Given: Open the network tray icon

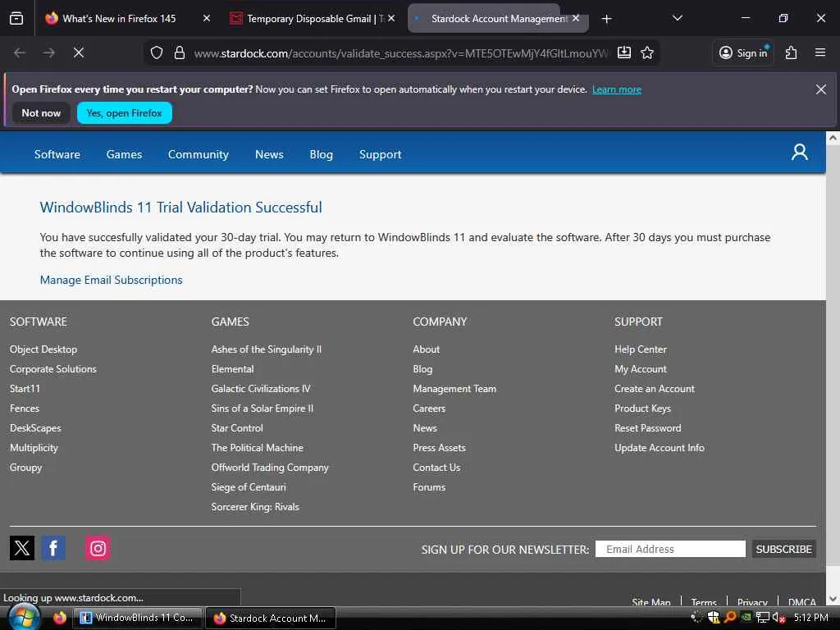Looking at the screenshot, I should pos(762,618).
